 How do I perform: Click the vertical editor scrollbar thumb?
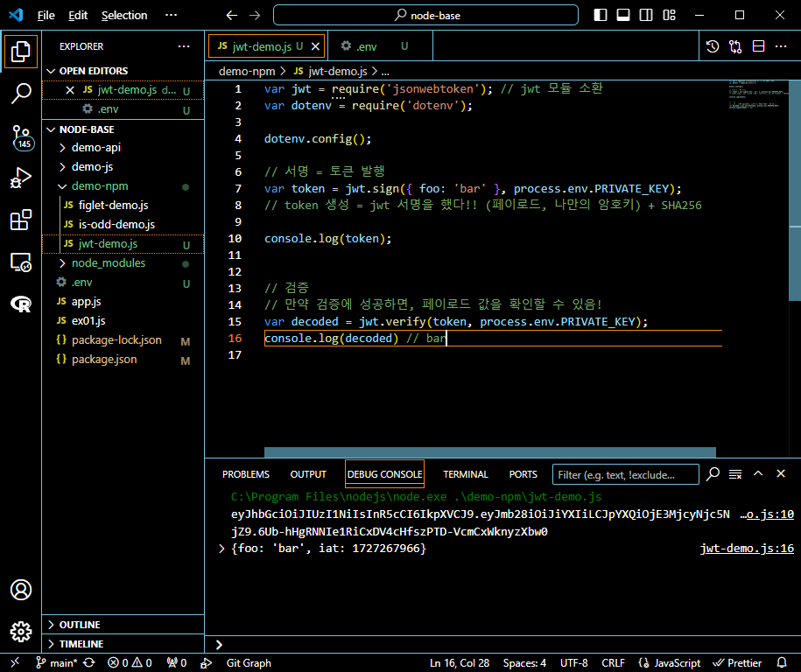pyautogui.click(x=795, y=190)
